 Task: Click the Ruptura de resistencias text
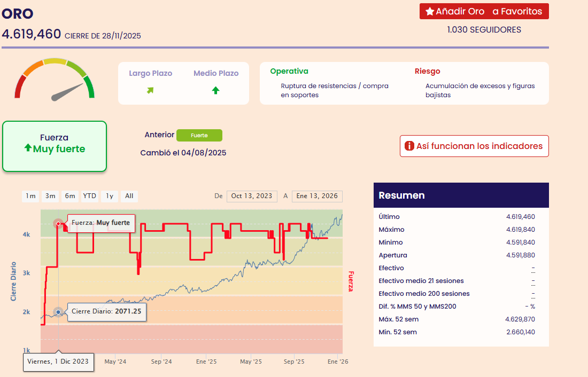click(335, 90)
